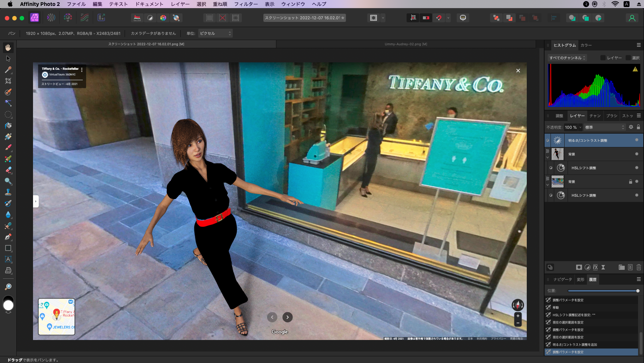Image resolution: width=644 pixels, height=363 pixels.
Task: Switch to the ナビゲータ tab
Action: 563,279
